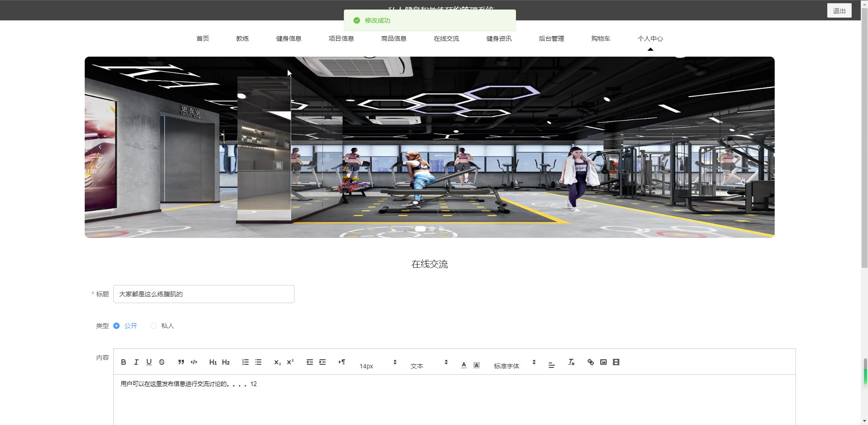
Task: Show previous carousel banner slide
Action: click(x=100, y=147)
